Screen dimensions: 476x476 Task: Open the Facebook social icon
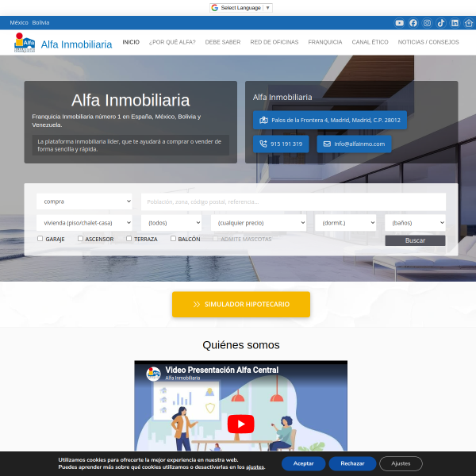413,23
